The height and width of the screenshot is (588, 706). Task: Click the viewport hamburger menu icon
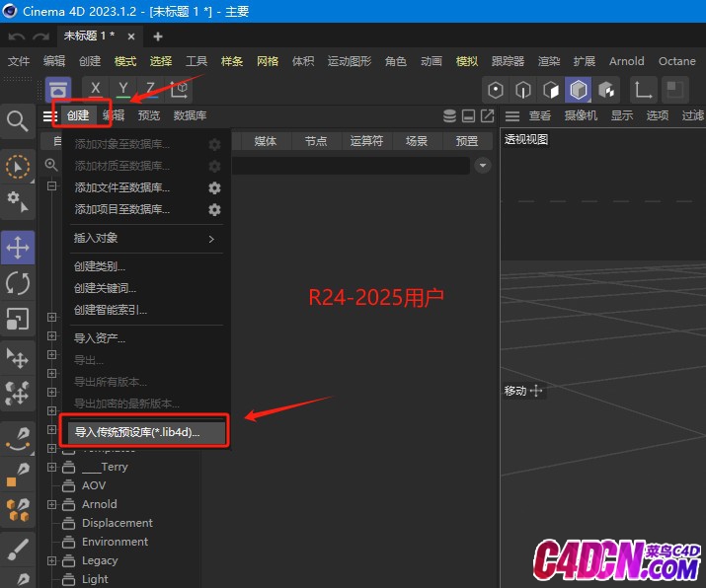511,116
